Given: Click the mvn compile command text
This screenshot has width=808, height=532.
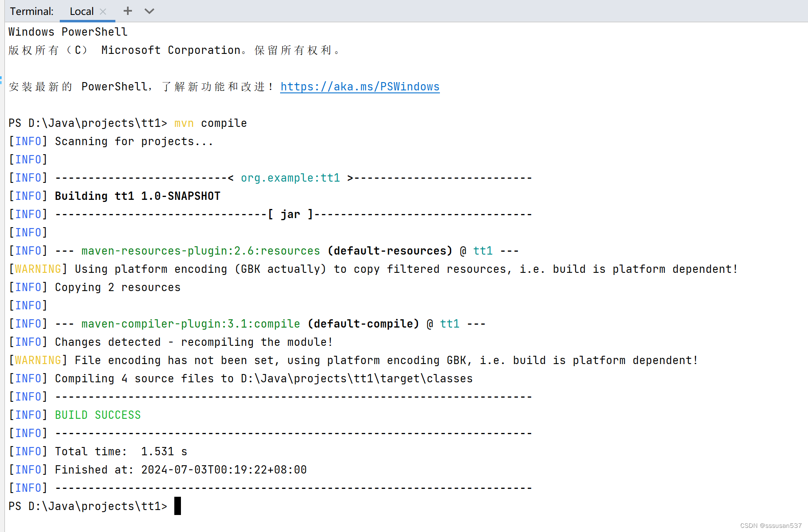Looking at the screenshot, I should coord(210,123).
